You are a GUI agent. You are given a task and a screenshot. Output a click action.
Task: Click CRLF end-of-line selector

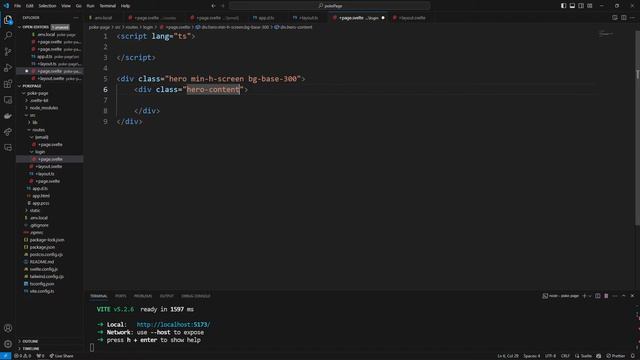coord(565,356)
